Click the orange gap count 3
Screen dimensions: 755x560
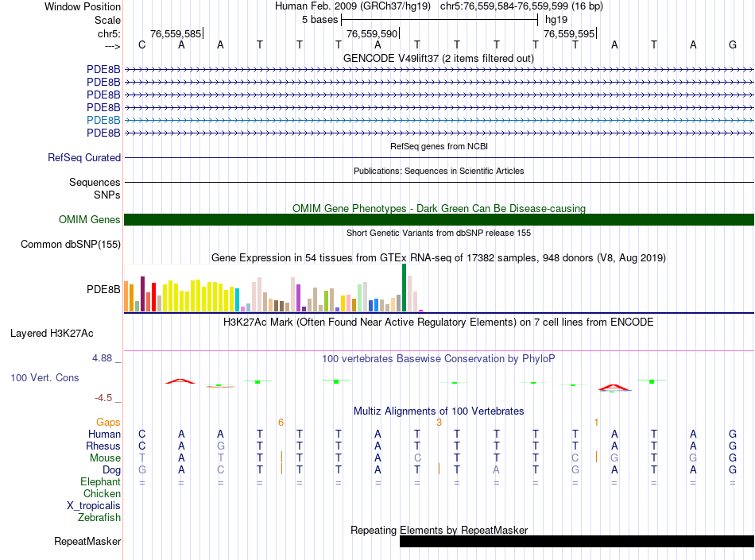[439, 423]
